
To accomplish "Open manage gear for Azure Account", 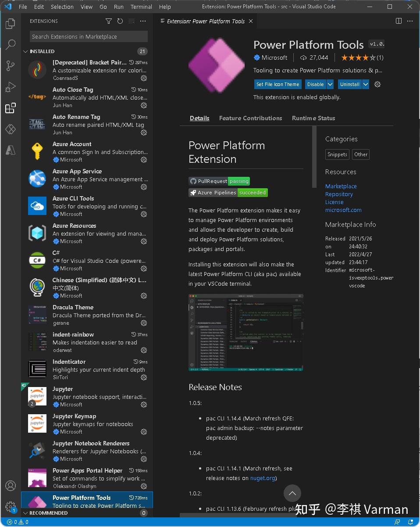I will [x=144, y=160].
